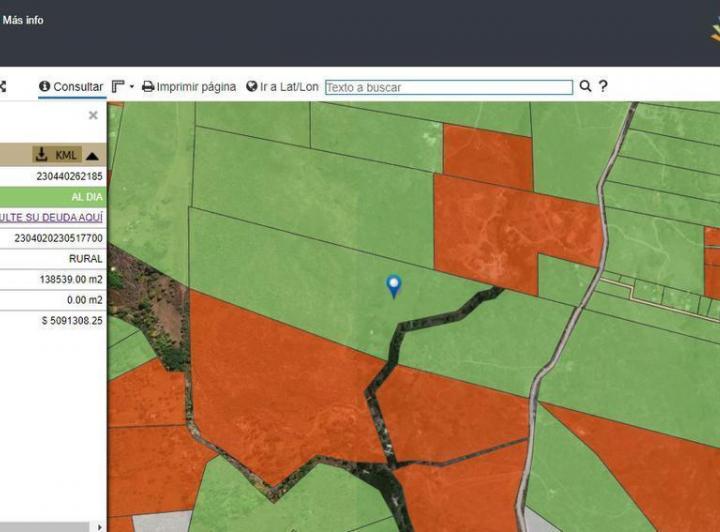Focus the Texto a buscar search field
Viewport: 720px width, 532px height.
(449, 87)
